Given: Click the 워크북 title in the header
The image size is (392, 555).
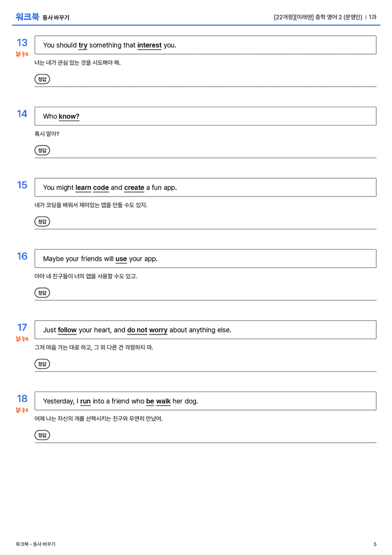Looking at the screenshot, I should (27, 17).
